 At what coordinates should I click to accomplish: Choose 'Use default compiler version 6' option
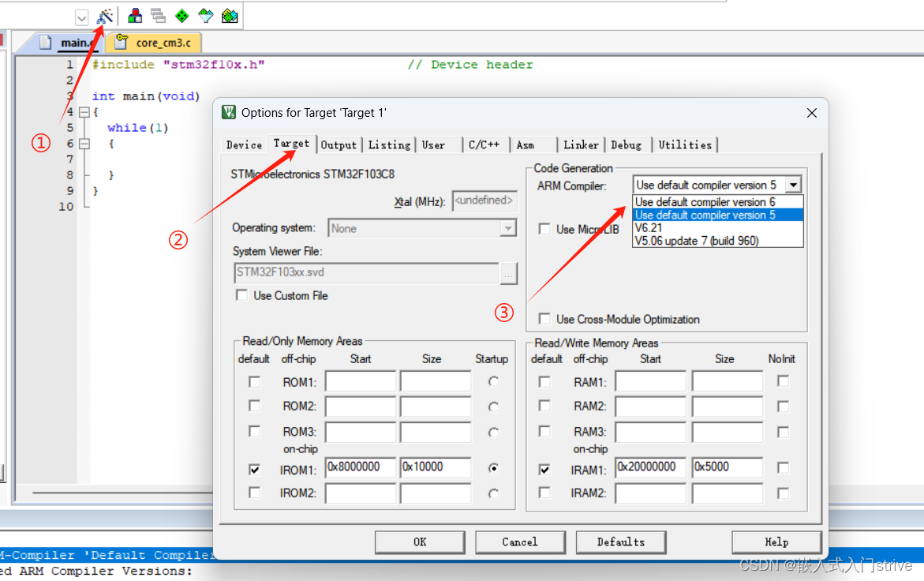[x=705, y=202]
